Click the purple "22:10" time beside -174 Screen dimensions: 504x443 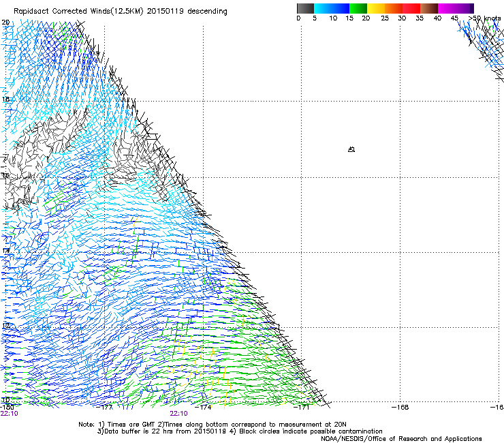(x=178, y=414)
